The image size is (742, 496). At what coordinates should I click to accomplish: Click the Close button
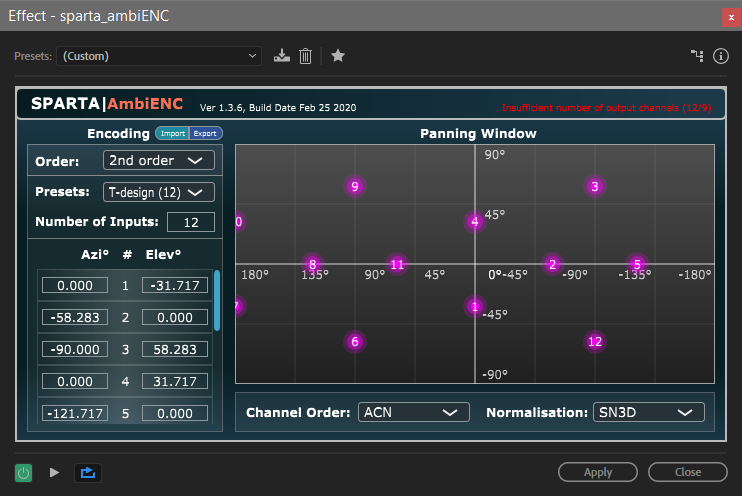(688, 472)
